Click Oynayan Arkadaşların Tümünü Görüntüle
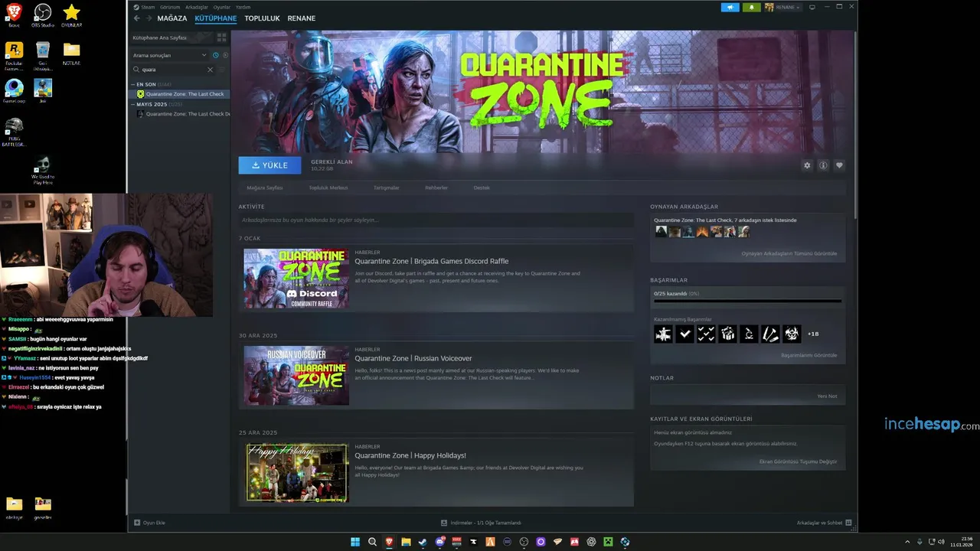The height and width of the screenshot is (551, 980). (x=789, y=253)
